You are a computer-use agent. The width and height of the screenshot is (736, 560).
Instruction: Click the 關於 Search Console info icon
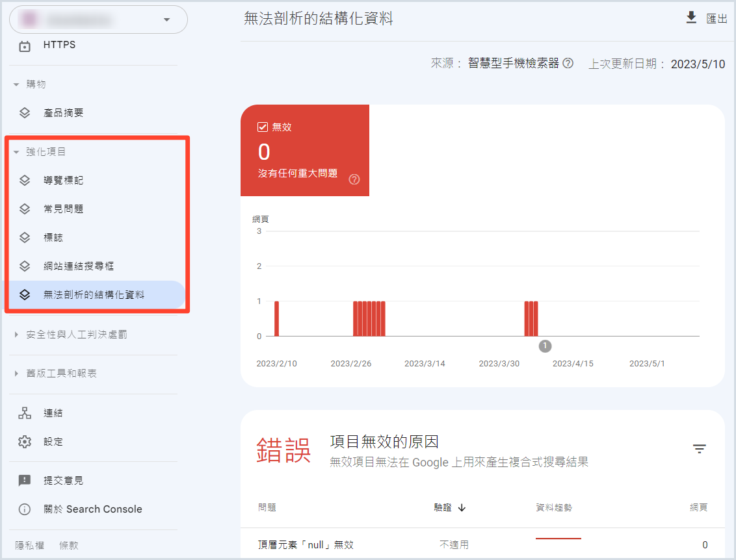25,509
